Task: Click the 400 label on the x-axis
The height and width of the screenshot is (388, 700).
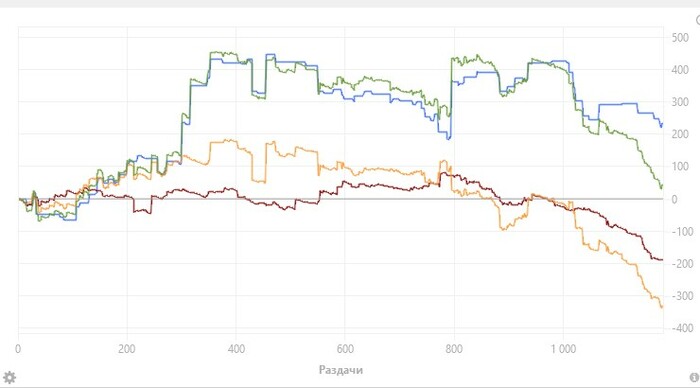Action: [x=236, y=349]
